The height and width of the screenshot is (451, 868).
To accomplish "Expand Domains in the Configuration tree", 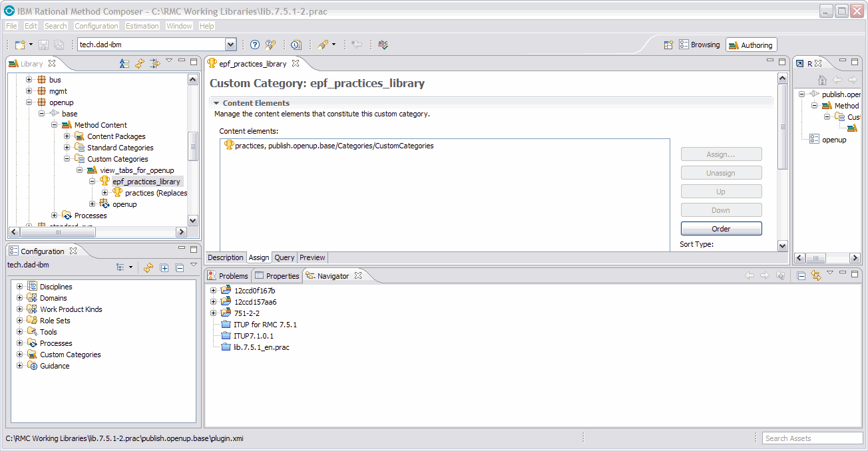I will click(20, 298).
